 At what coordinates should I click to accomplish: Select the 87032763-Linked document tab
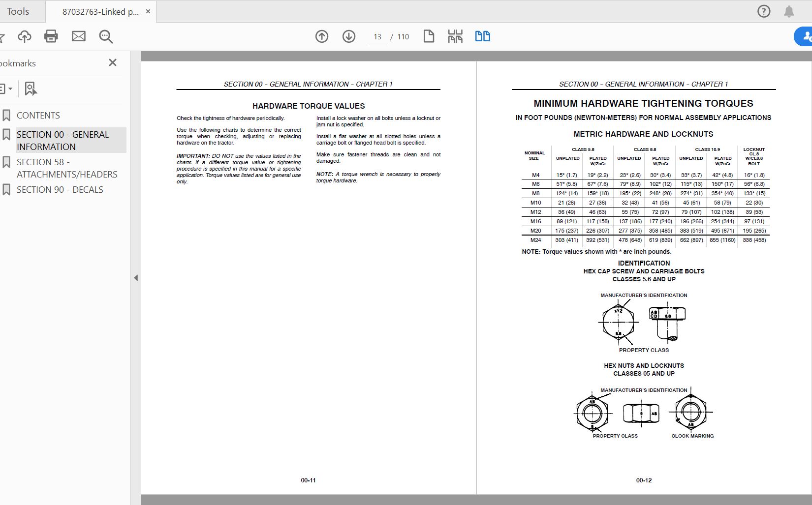pyautogui.click(x=100, y=12)
